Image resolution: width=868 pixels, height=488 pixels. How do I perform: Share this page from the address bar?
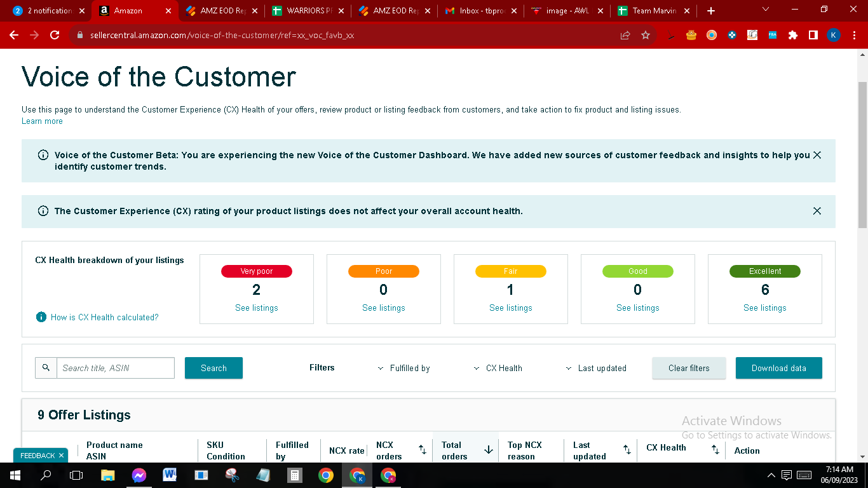pyautogui.click(x=625, y=35)
